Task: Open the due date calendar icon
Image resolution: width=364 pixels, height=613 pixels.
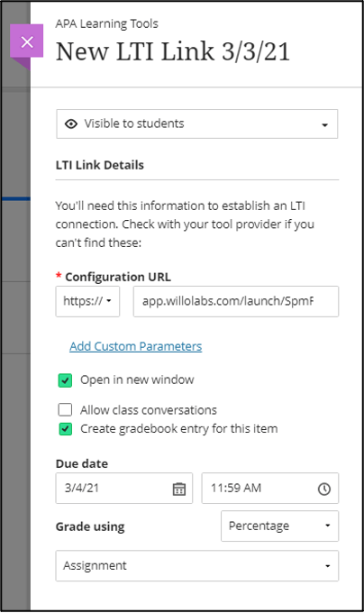Action: pyautogui.click(x=179, y=489)
